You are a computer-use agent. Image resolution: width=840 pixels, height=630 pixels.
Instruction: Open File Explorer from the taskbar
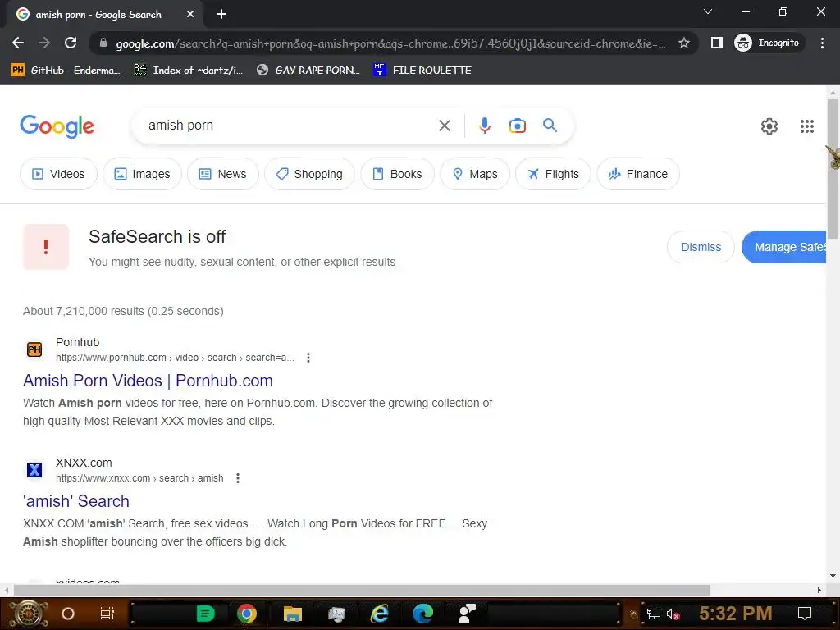pos(293,614)
